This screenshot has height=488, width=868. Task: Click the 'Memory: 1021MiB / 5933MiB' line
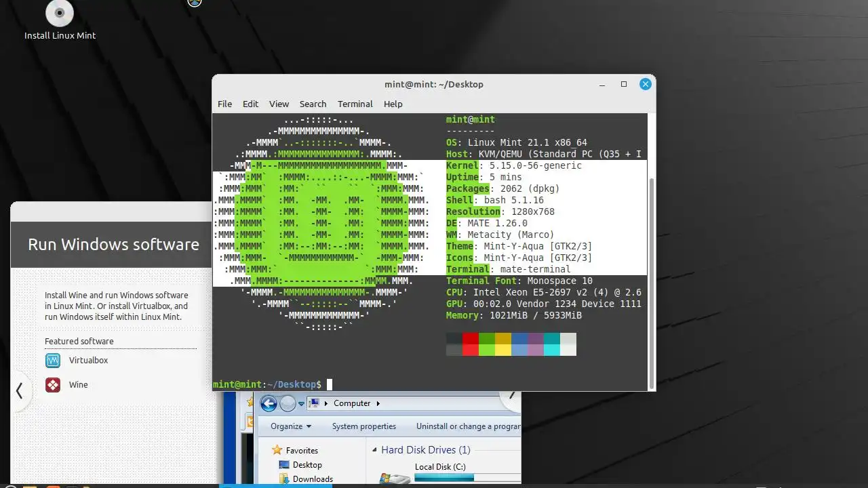click(x=514, y=315)
